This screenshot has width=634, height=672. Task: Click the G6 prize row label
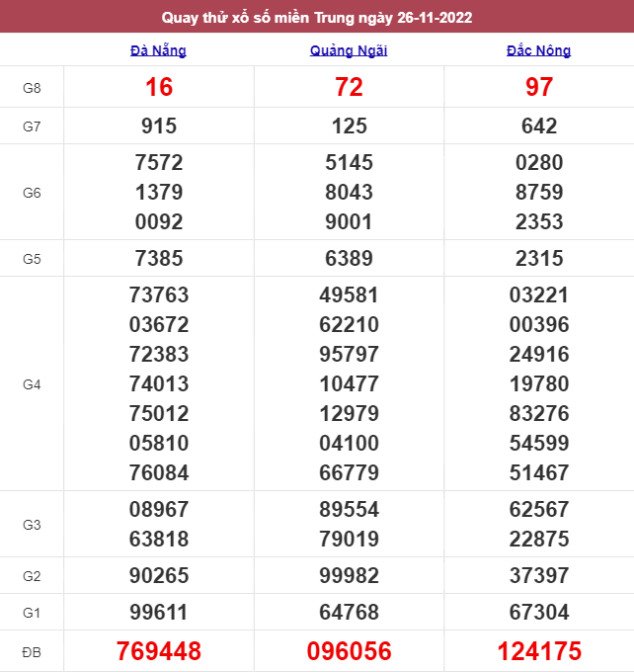pyautogui.click(x=32, y=193)
